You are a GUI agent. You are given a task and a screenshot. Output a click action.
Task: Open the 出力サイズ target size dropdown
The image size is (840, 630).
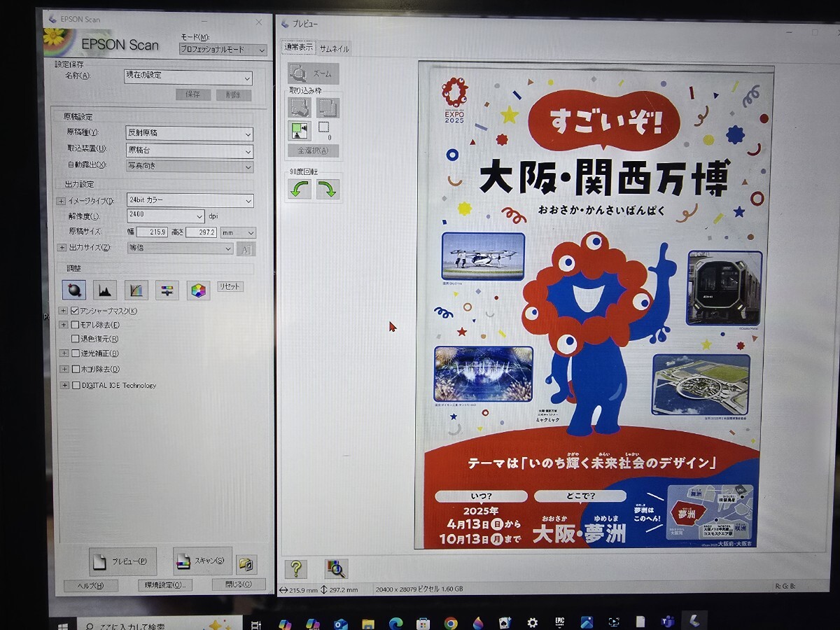pyautogui.click(x=180, y=248)
